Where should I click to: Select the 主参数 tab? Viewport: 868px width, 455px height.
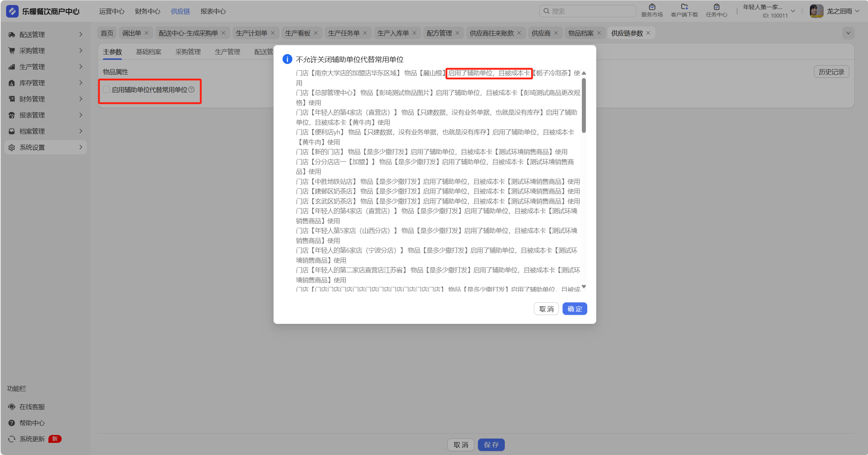coord(113,52)
